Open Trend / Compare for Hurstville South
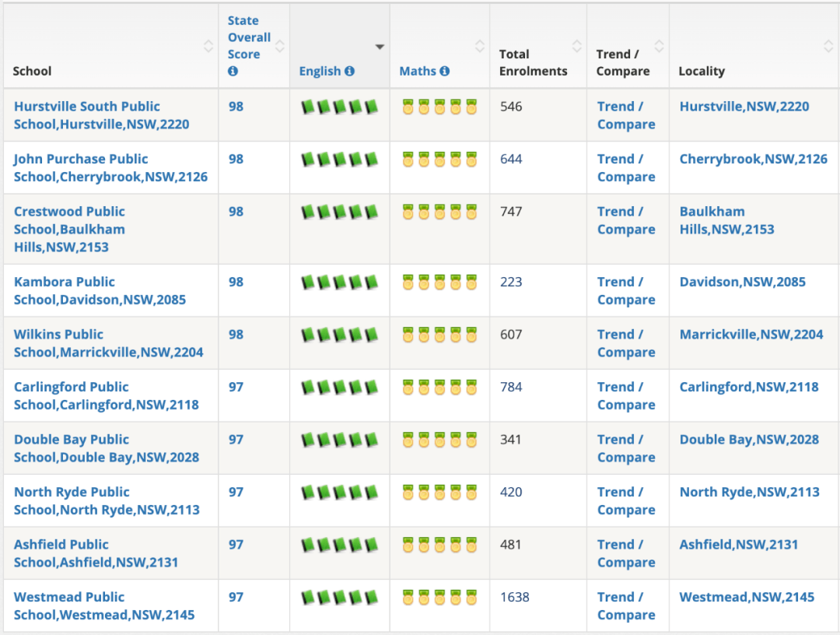 (x=626, y=115)
